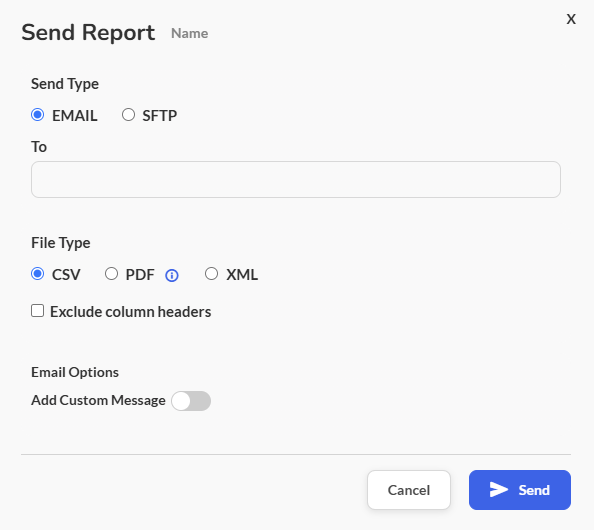Click the Cancel button
Screen dimensions: 594x530
(409, 490)
